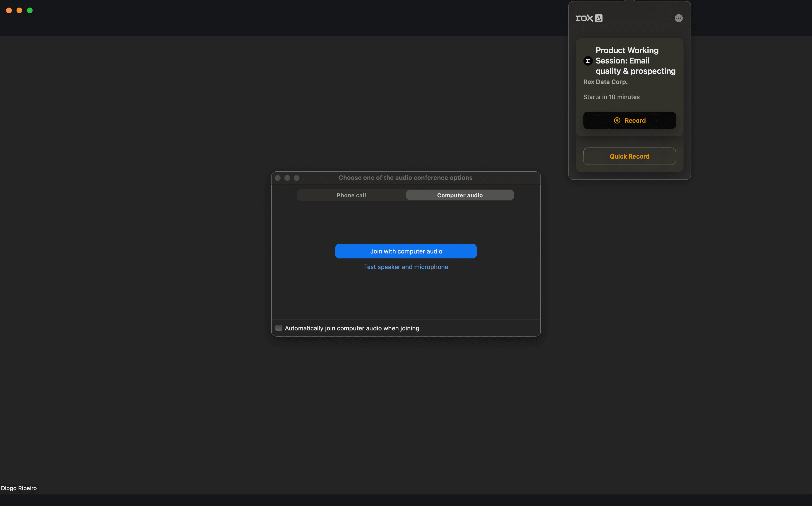Image resolution: width=812 pixels, height=506 pixels.
Task: Click the Rox logo in the panel header
Action: point(584,18)
